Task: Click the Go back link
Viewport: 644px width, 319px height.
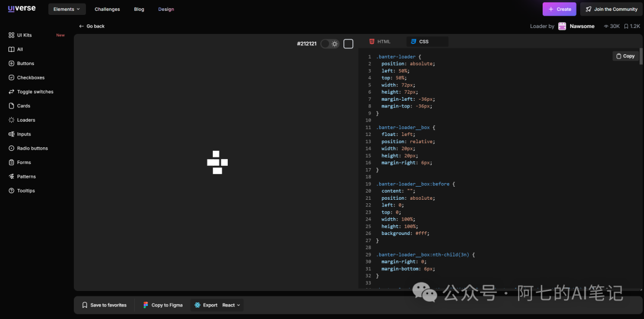Action: click(92, 26)
